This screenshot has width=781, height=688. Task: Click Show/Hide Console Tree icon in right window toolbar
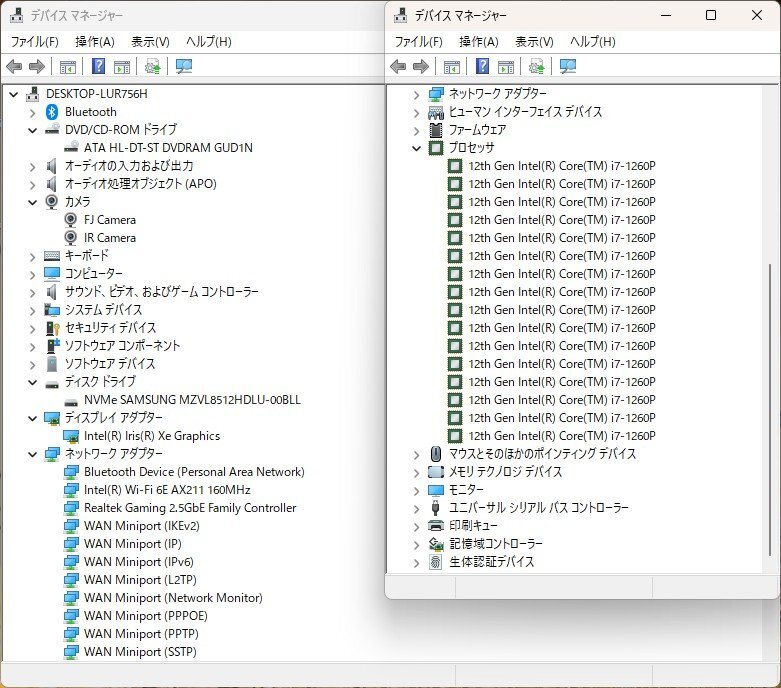pos(452,67)
